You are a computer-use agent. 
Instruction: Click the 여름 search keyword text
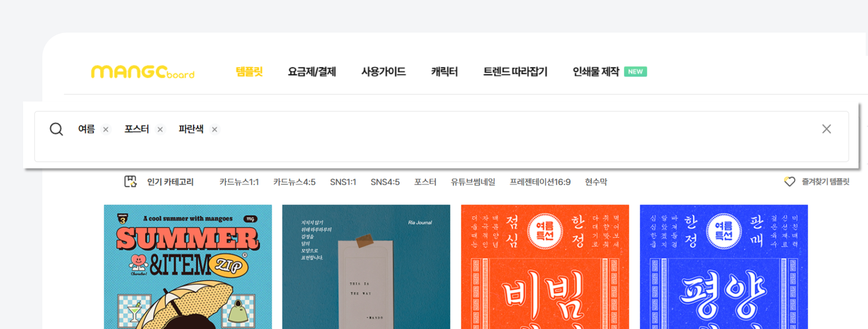tap(86, 129)
